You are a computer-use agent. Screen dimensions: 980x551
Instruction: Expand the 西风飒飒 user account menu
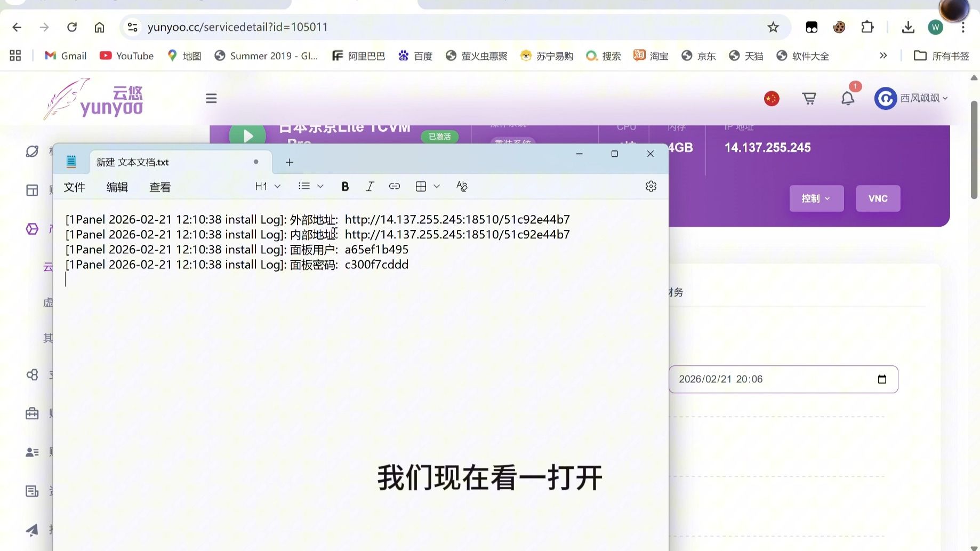pos(911,99)
